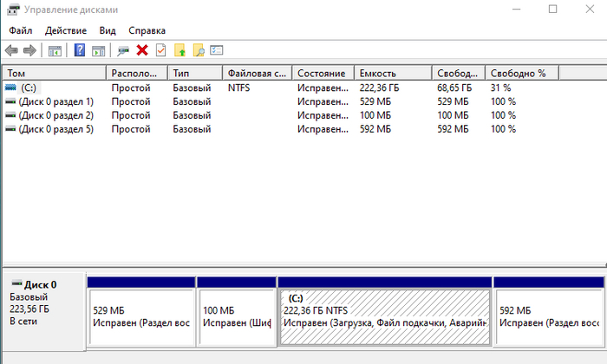The width and height of the screenshot is (607, 364).
Task: Click the Back arrow toolbar icon
Action: (11, 50)
